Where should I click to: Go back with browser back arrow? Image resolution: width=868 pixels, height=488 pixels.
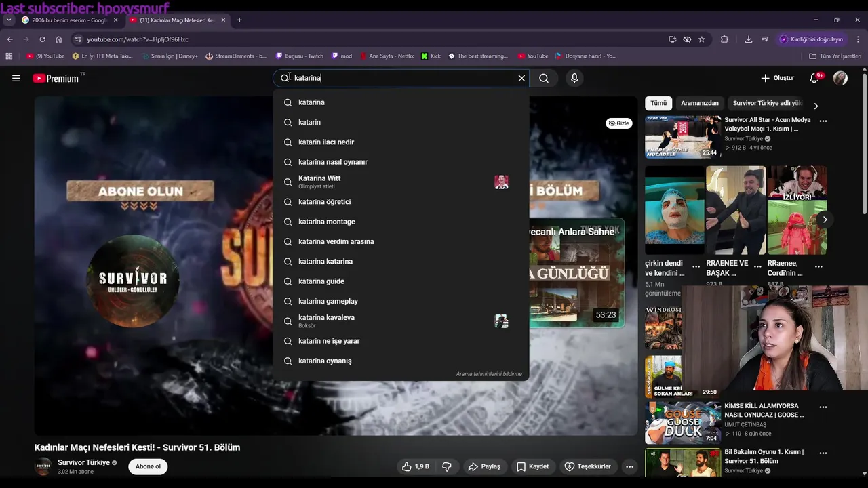click(x=9, y=39)
